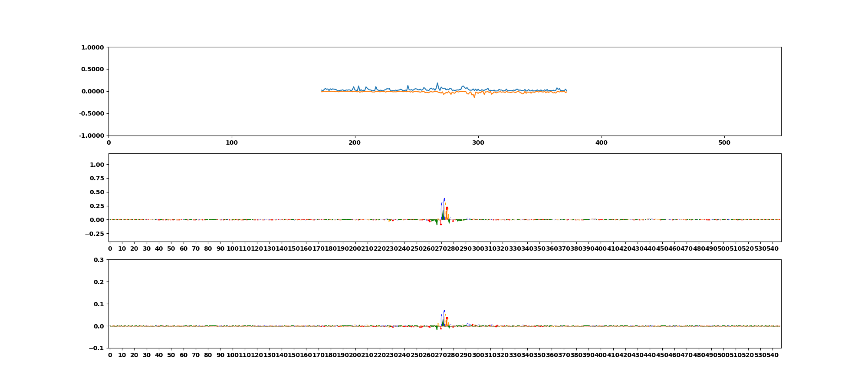Click the right end of orange line in top plot
The image size is (868, 391).
click(566, 92)
